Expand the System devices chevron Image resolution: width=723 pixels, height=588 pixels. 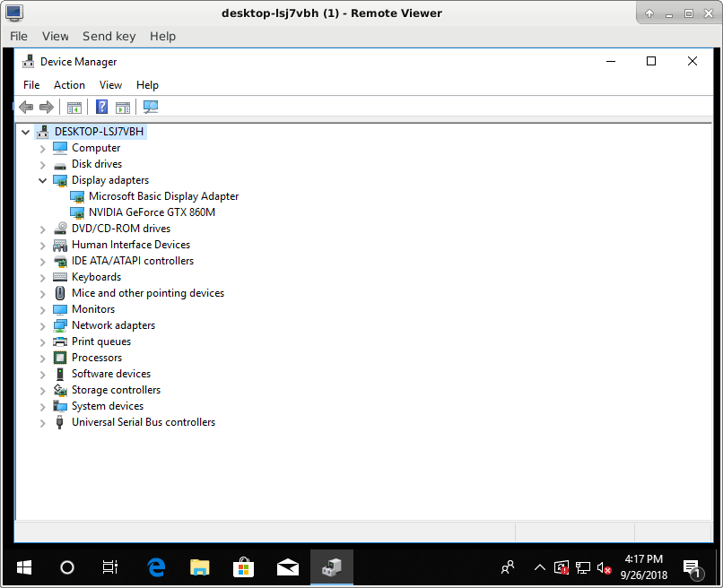[42, 407]
